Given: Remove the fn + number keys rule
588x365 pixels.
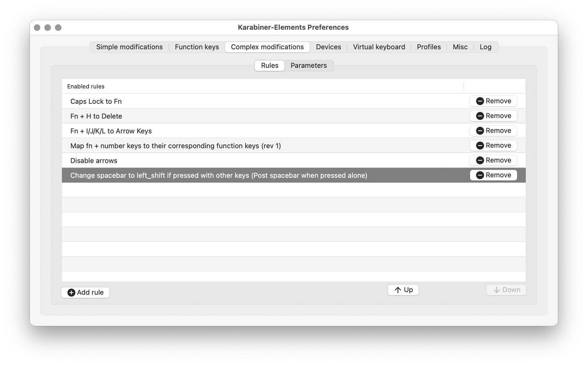Looking at the screenshot, I should [x=493, y=145].
